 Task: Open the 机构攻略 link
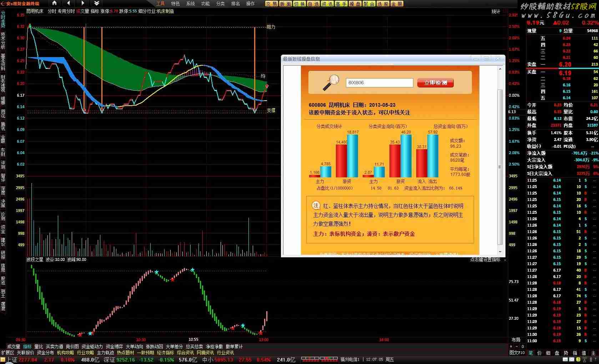tap(66, 353)
